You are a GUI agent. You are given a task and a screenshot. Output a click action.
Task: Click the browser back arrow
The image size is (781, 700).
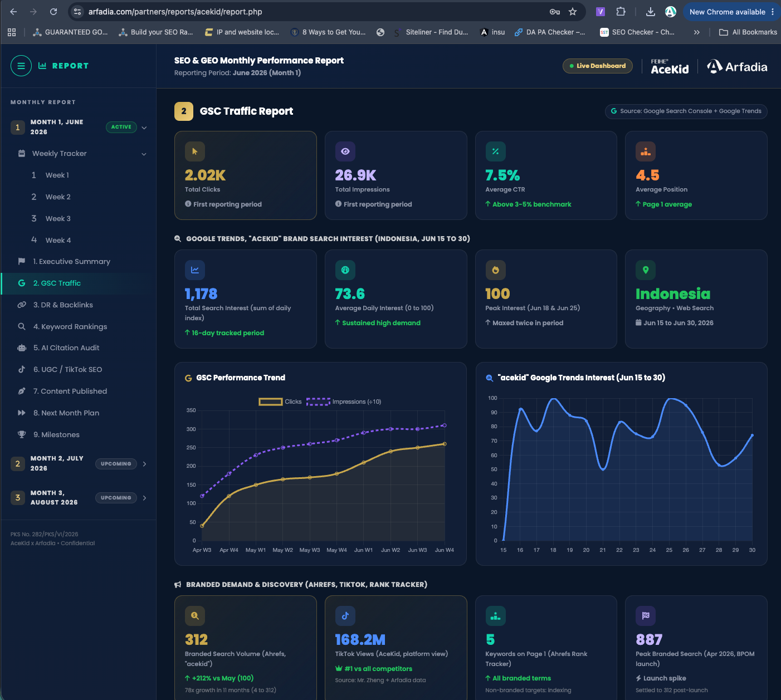pos(13,12)
